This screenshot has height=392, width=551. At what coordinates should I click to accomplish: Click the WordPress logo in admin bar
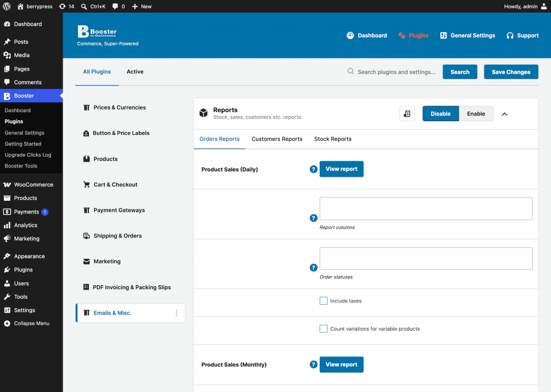click(7, 6)
